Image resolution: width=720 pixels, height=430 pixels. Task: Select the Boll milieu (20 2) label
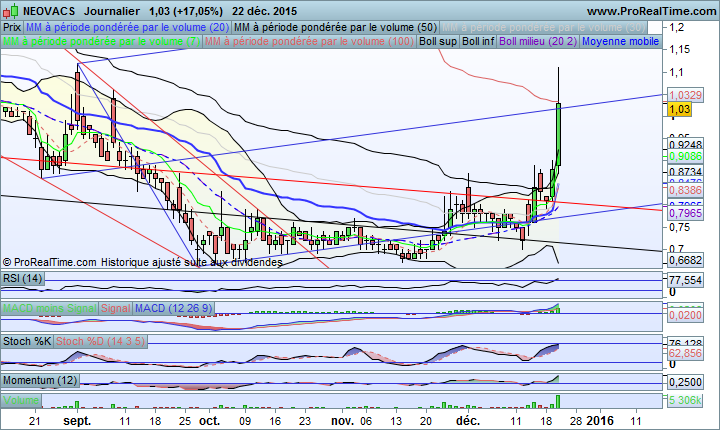(537, 42)
